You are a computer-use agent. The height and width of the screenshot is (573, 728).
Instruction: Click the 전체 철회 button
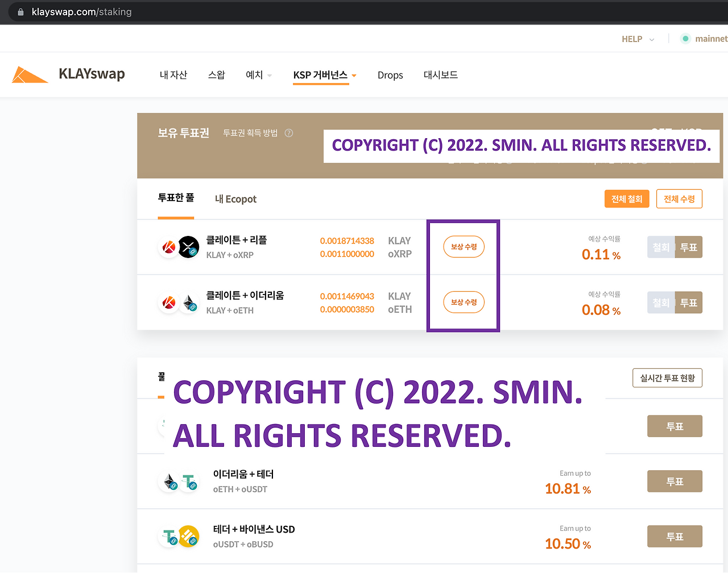(627, 199)
